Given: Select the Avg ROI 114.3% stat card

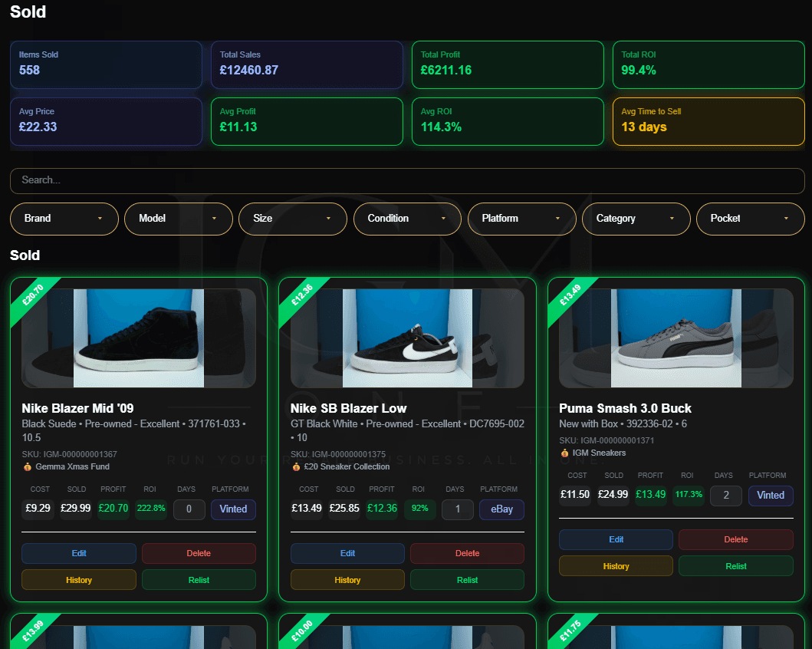Looking at the screenshot, I should click(x=508, y=122).
